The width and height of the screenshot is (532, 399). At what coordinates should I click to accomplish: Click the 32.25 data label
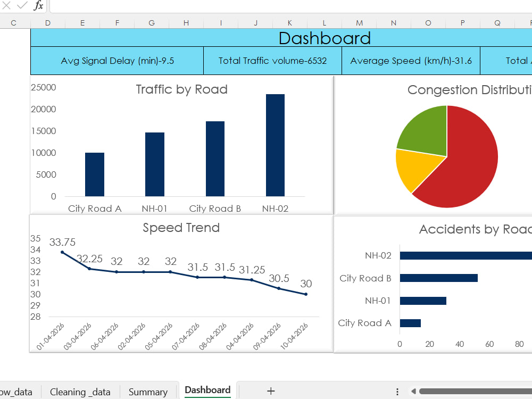[89, 259]
